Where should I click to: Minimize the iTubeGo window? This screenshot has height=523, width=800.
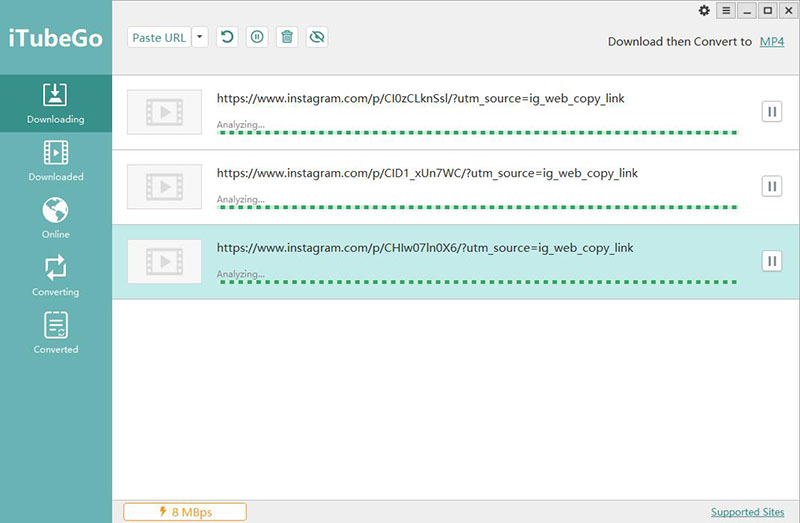[x=747, y=10]
